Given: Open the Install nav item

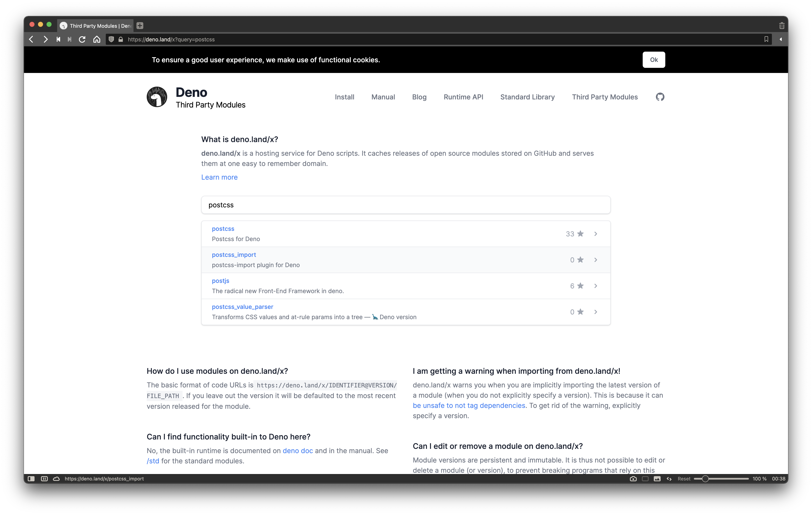Looking at the screenshot, I should click(x=344, y=97).
